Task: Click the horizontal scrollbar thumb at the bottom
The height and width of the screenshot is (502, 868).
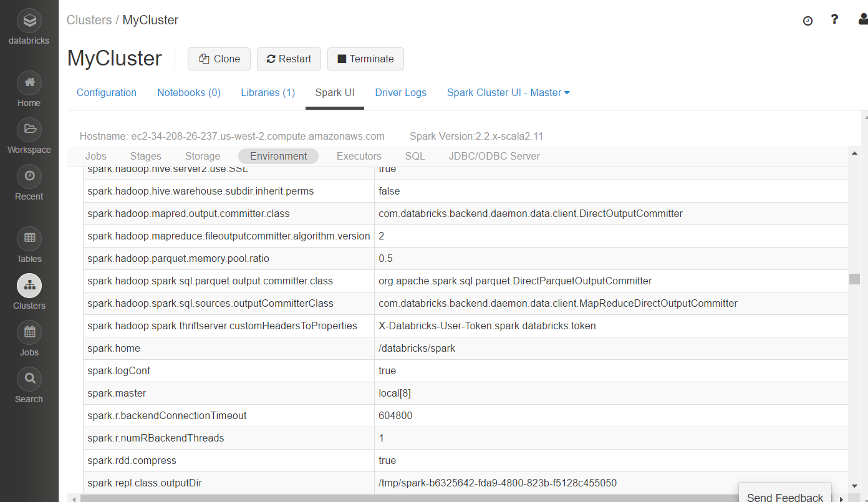Action: click(x=409, y=498)
